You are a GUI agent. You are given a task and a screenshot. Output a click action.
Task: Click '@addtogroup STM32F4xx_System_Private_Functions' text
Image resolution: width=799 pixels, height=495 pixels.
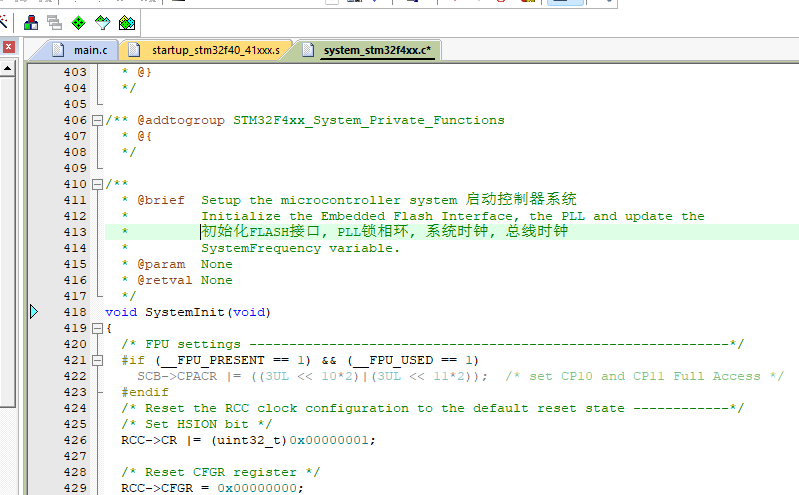tap(321, 120)
